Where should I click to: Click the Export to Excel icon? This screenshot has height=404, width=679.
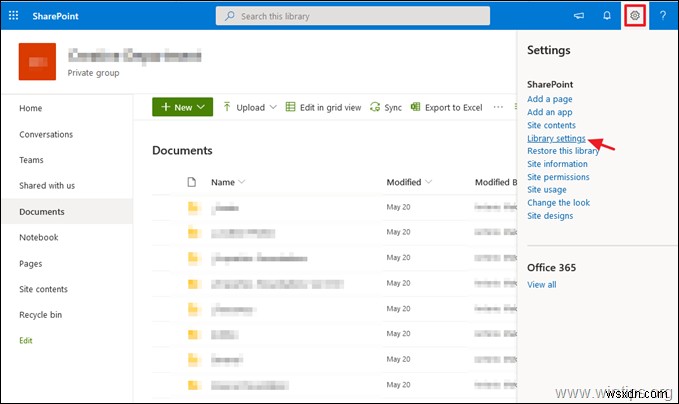(415, 107)
